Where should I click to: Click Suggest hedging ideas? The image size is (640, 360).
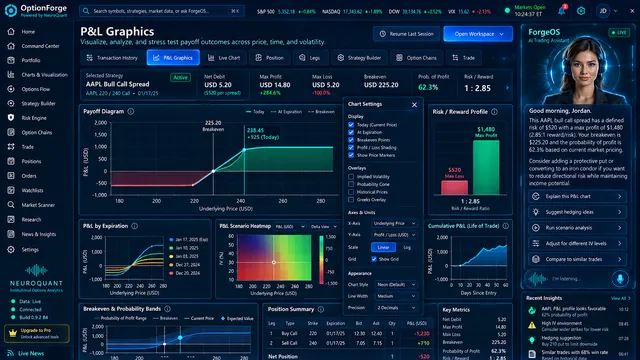pos(577,212)
